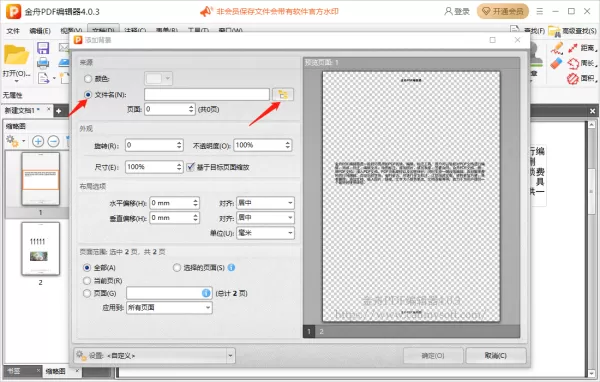Click the printer icon in the toolbar
The image size is (600, 382).
tap(43, 62)
